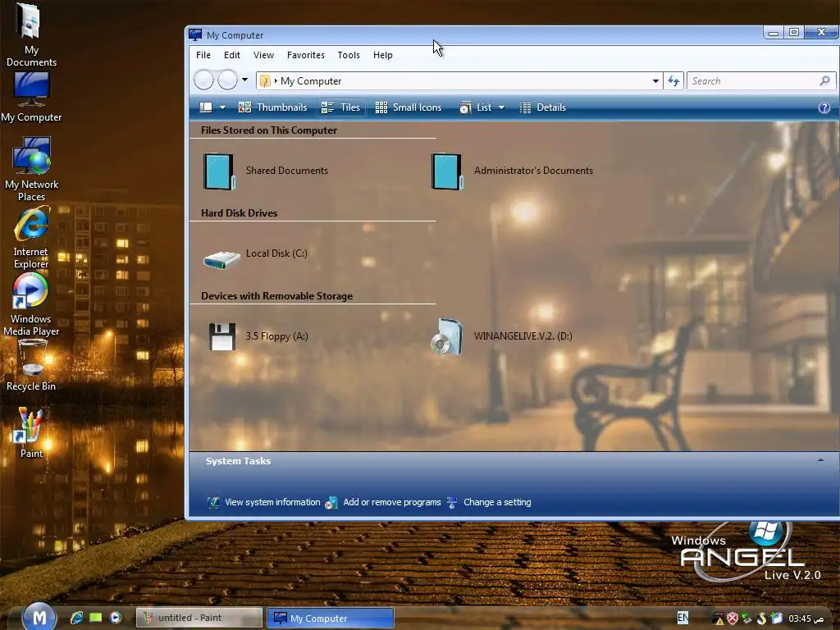Select the Shared Documents folder icon
This screenshot has height=630, width=840.
coord(219,171)
